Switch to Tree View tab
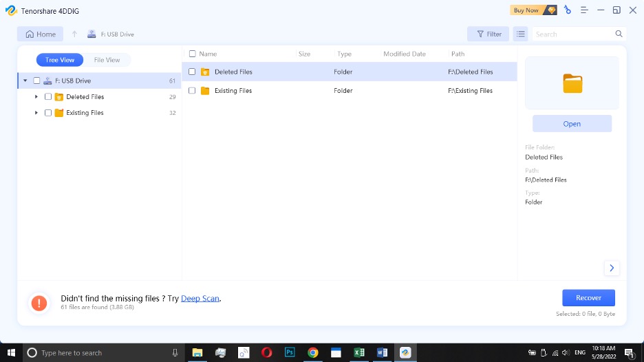The height and width of the screenshot is (362, 644). click(60, 60)
